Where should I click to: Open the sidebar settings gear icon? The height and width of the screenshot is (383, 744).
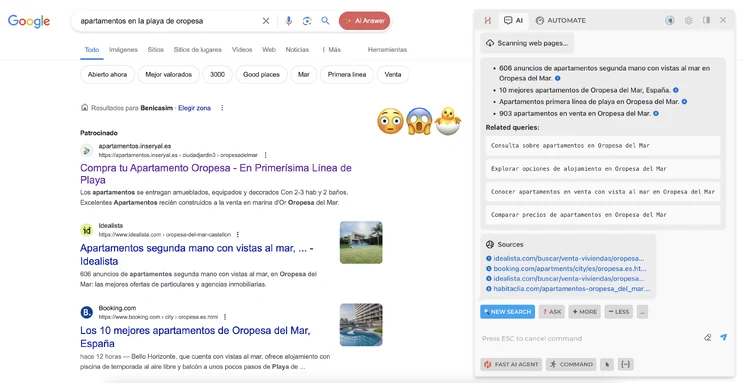pos(688,20)
